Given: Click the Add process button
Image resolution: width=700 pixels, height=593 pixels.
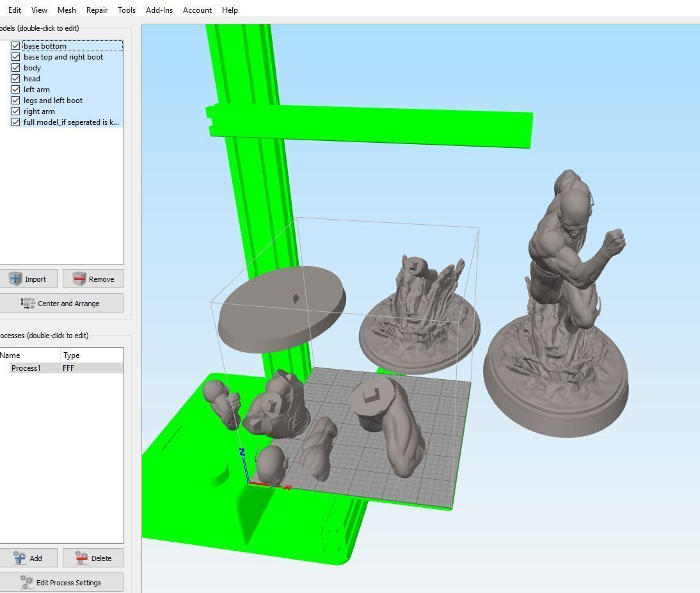Looking at the screenshot, I should pos(29,558).
